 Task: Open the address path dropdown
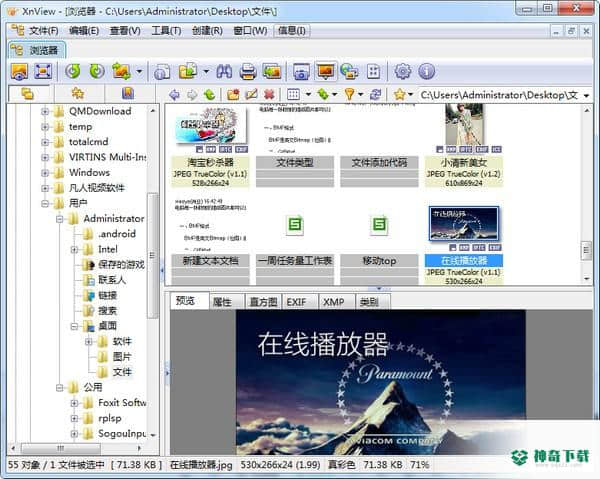586,95
